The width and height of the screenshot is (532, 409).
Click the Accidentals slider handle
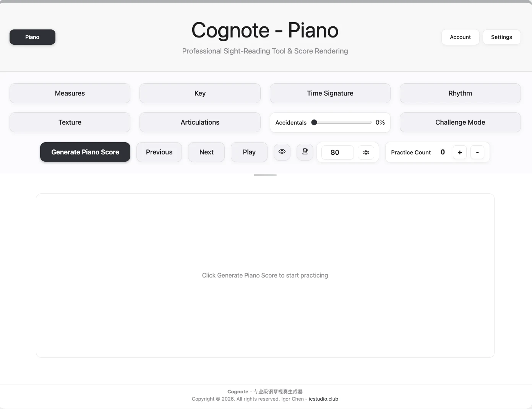[x=314, y=122]
